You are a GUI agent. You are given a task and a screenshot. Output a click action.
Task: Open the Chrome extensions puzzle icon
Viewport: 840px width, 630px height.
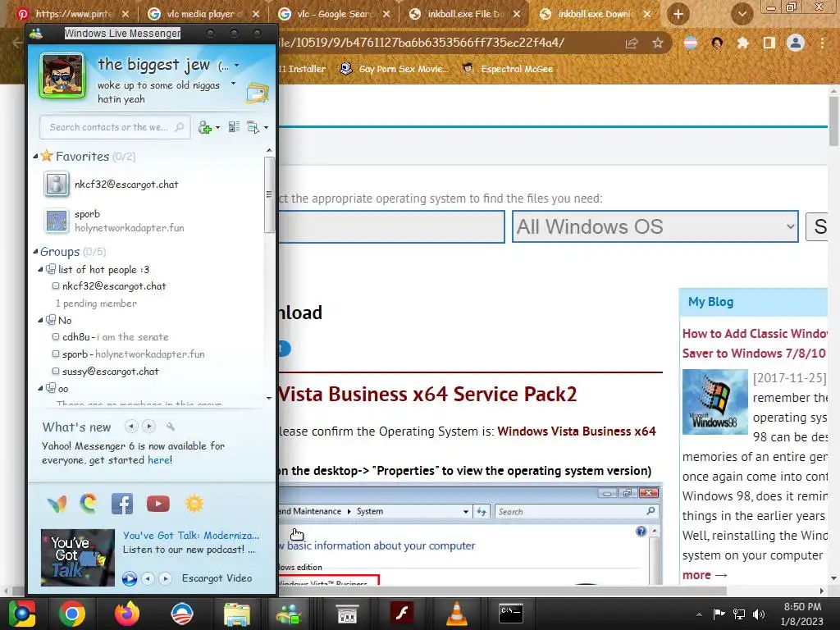click(x=743, y=43)
